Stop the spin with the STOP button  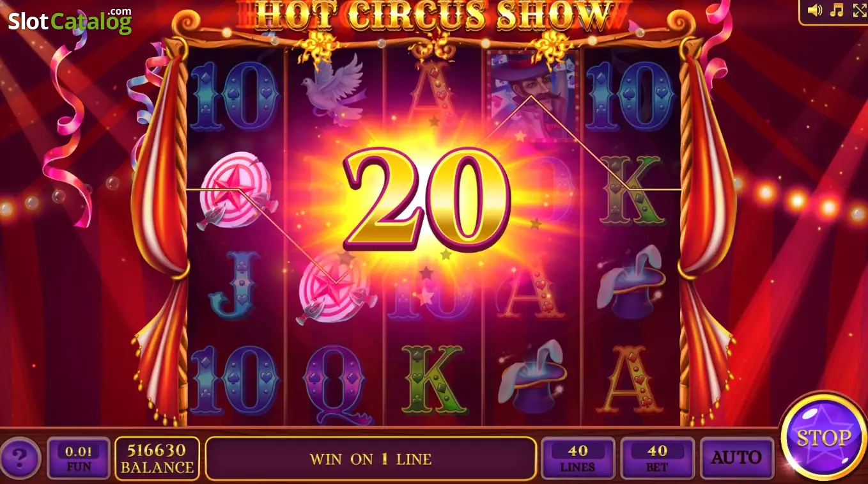point(824,438)
